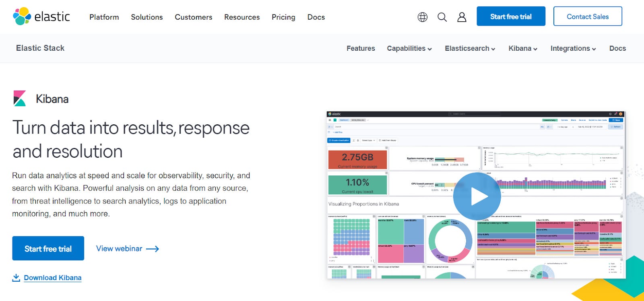Open Docs in the Elastic Stack subnav
The image size is (644, 301).
point(617,48)
